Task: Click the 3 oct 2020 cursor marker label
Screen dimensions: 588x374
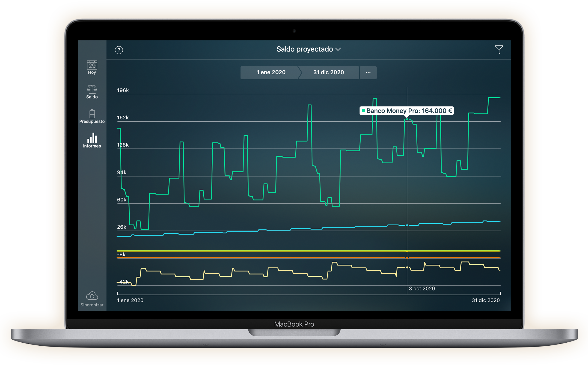Action: point(422,288)
